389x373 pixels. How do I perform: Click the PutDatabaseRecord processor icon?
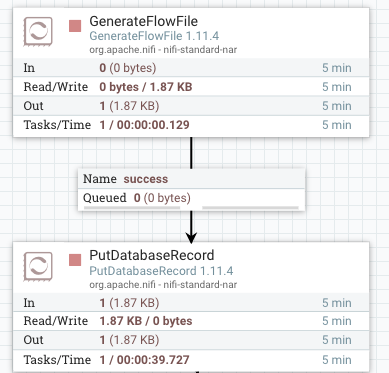tap(38, 266)
